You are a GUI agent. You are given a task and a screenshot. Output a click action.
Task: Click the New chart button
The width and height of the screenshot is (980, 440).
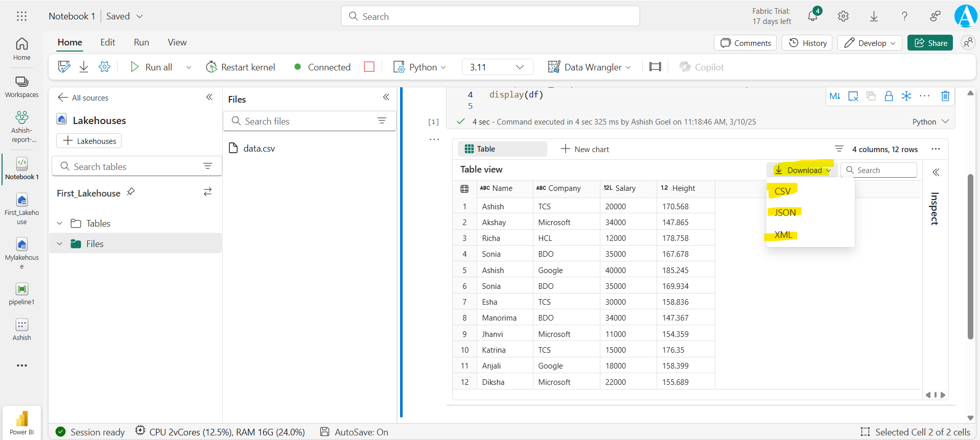585,149
